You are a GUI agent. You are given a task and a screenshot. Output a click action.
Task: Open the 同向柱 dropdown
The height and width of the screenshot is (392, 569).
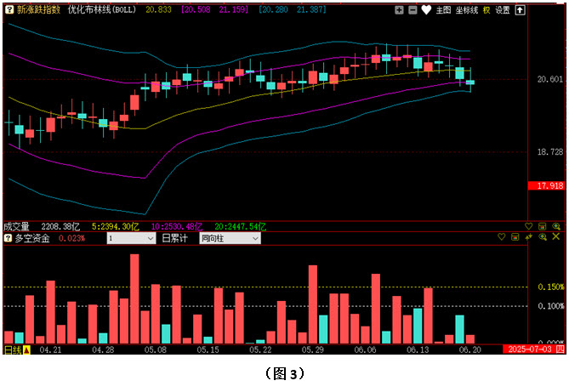[230, 239]
